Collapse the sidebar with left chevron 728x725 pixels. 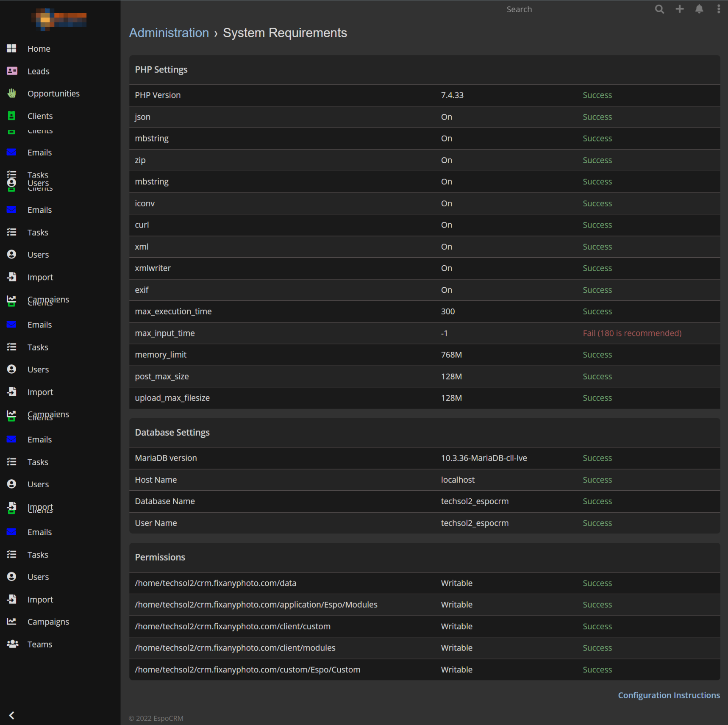pyautogui.click(x=12, y=715)
